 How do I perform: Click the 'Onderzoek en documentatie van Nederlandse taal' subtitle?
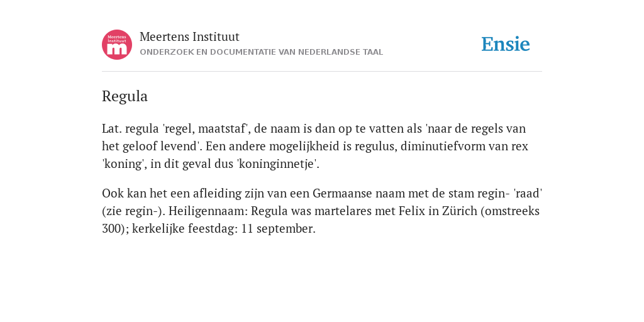[261, 52]
